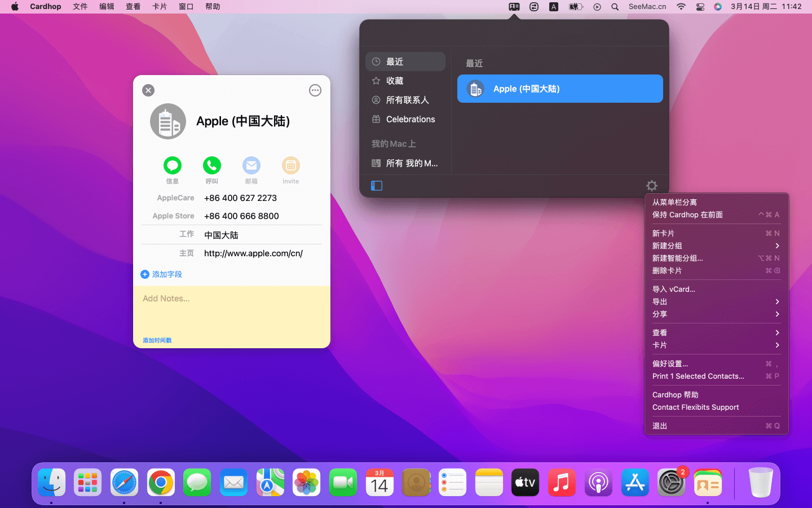The image size is (812, 508).
Task: Select Apple (中国大陆) in recent list
Action: [560, 89]
